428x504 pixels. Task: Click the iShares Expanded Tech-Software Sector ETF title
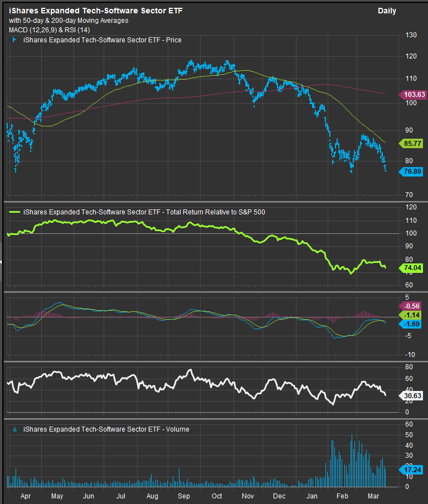[95, 11]
